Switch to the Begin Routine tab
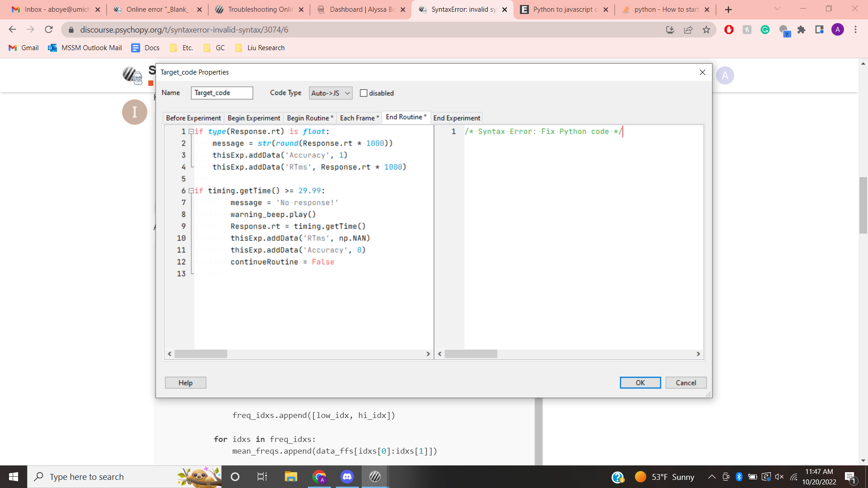 pyautogui.click(x=310, y=118)
